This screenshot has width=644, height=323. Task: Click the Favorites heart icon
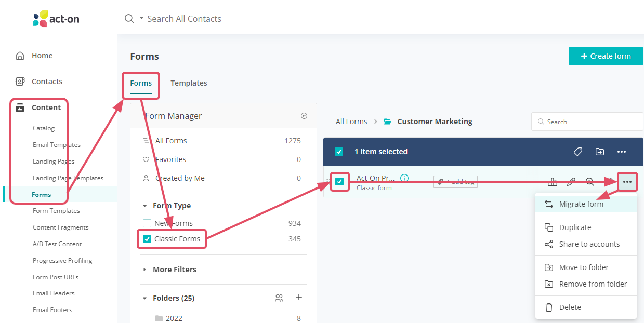146,159
